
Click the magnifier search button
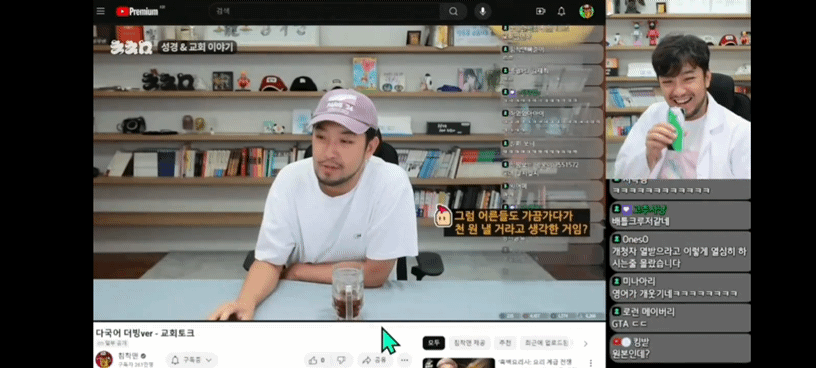tap(453, 11)
